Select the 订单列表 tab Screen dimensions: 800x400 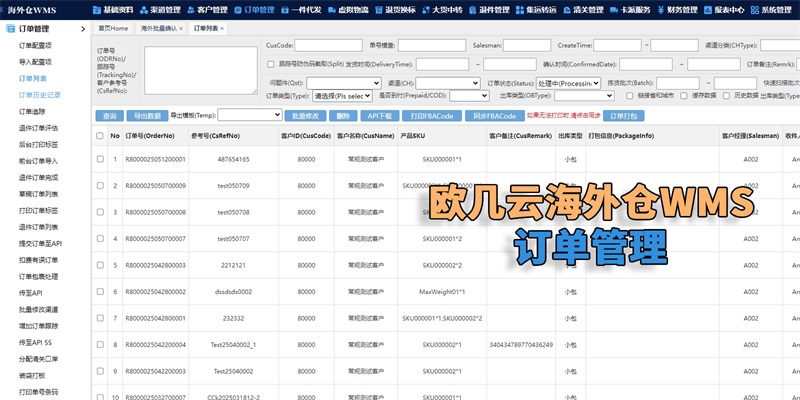(x=208, y=29)
